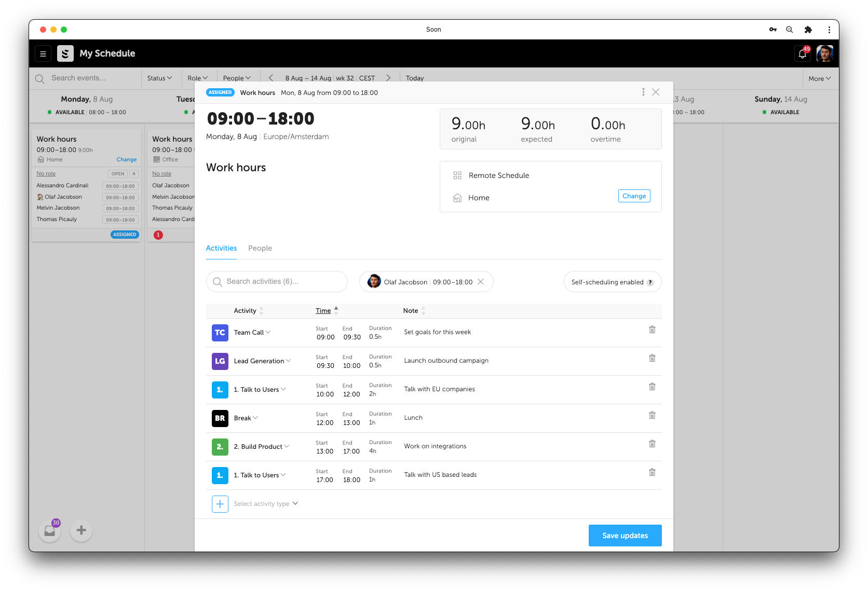Click Thomas Picauly 09:00–18:00 time chip
Image resolution: width=868 pixels, height=590 pixels.
tap(120, 220)
